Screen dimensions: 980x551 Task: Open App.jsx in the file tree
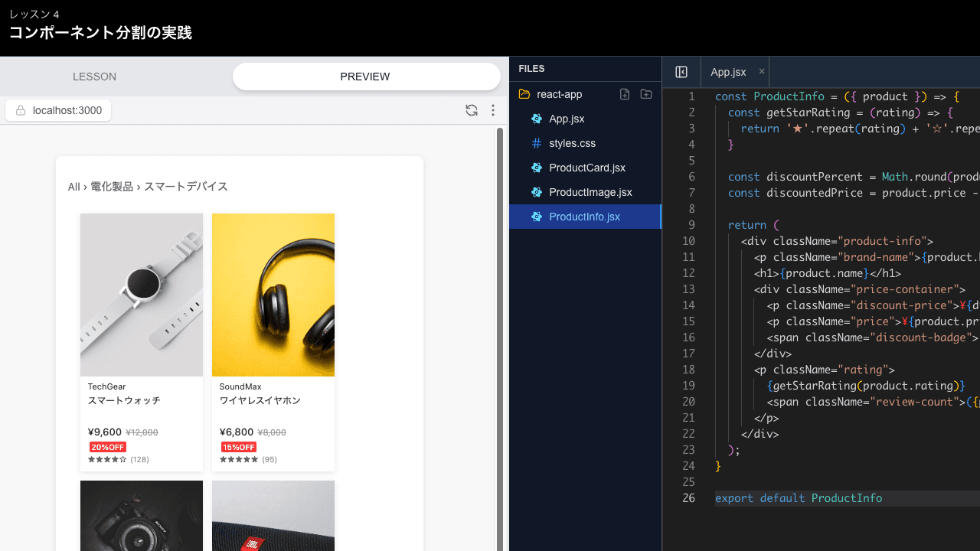567,119
